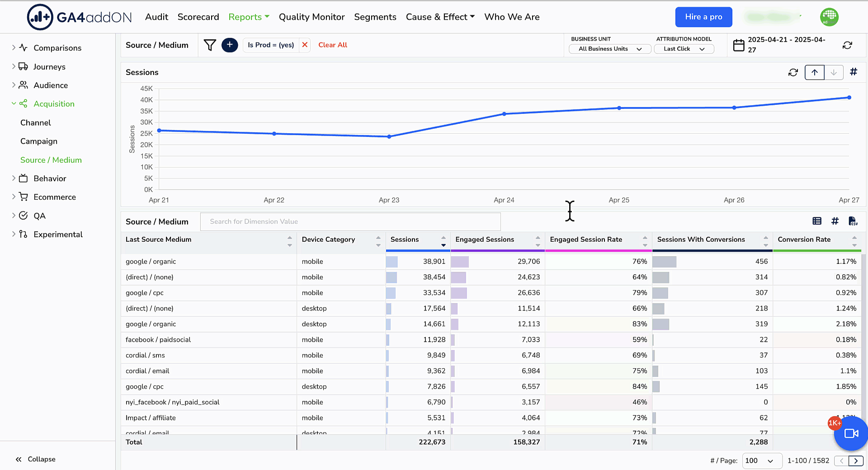This screenshot has width=868, height=470.
Task: Export the Source / Medium table as CSV
Action: (x=853, y=221)
